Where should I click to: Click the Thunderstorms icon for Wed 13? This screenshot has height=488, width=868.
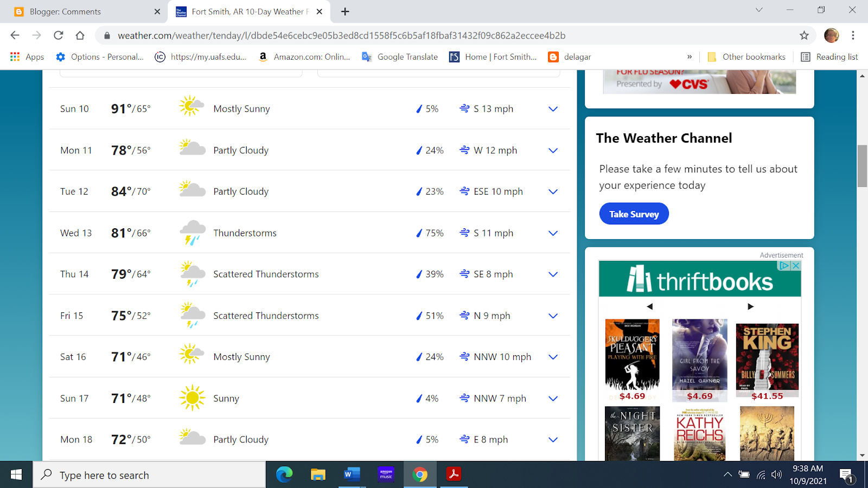[x=192, y=233]
